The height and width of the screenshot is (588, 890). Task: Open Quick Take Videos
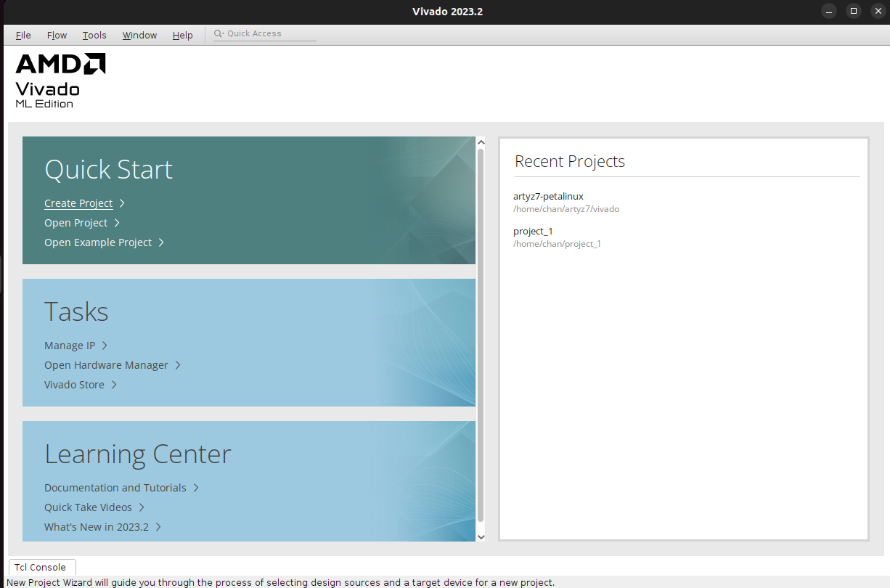(88, 507)
